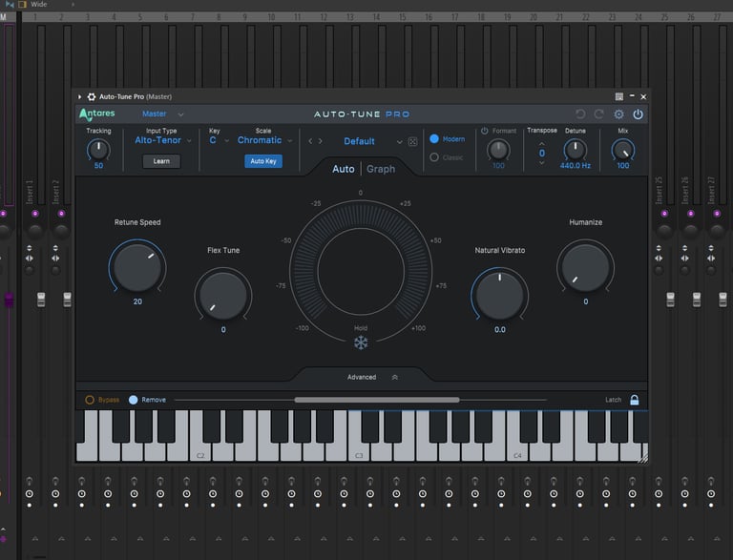This screenshot has width=733, height=560.
Task: Click the Natural Vibrato value 0.0
Action: point(500,329)
